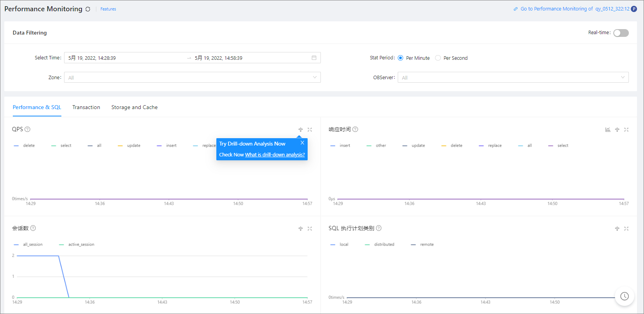644x314 pixels.
Task: Toggle the replace series in 响应时间 legend
Action: 490,146
